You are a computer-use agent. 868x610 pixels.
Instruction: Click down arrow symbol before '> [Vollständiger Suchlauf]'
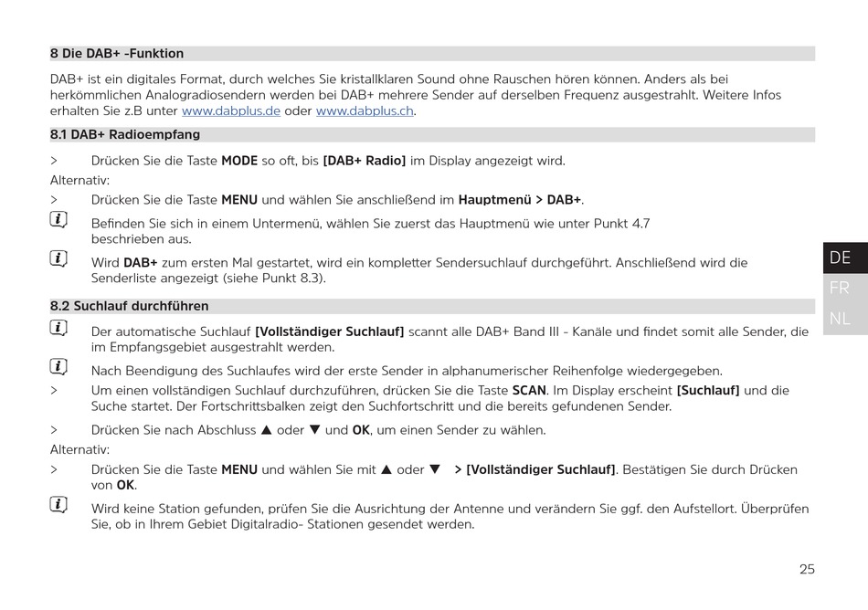tap(435, 469)
